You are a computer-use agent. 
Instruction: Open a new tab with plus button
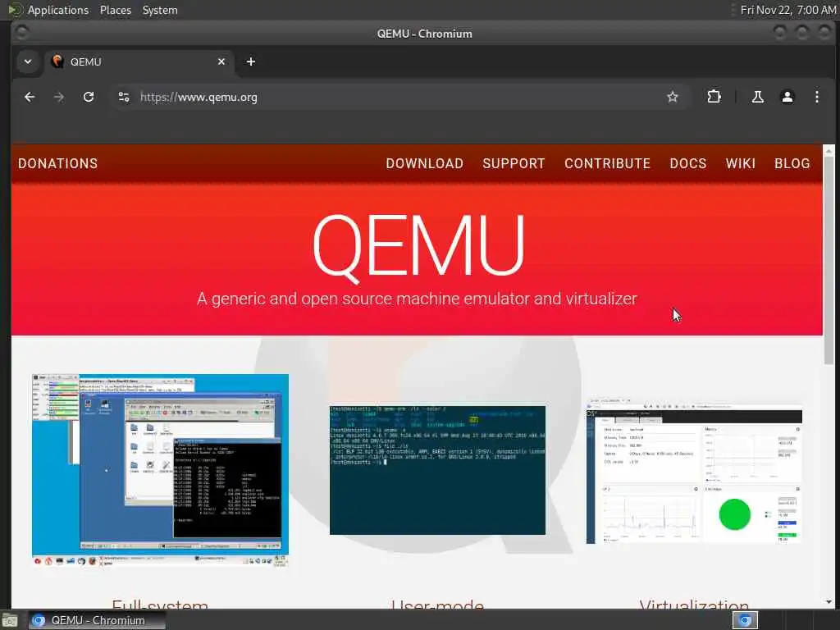251,62
